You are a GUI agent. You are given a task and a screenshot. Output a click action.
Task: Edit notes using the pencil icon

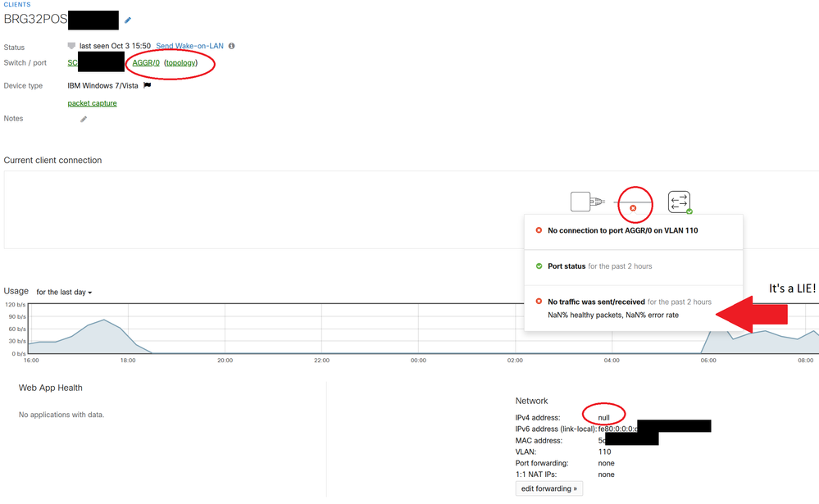pos(84,120)
